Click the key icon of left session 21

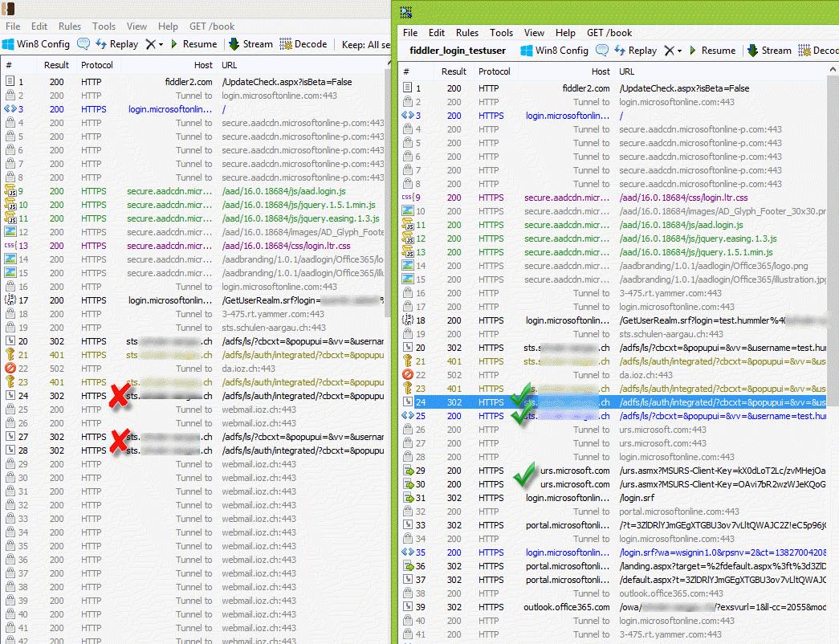10,354
